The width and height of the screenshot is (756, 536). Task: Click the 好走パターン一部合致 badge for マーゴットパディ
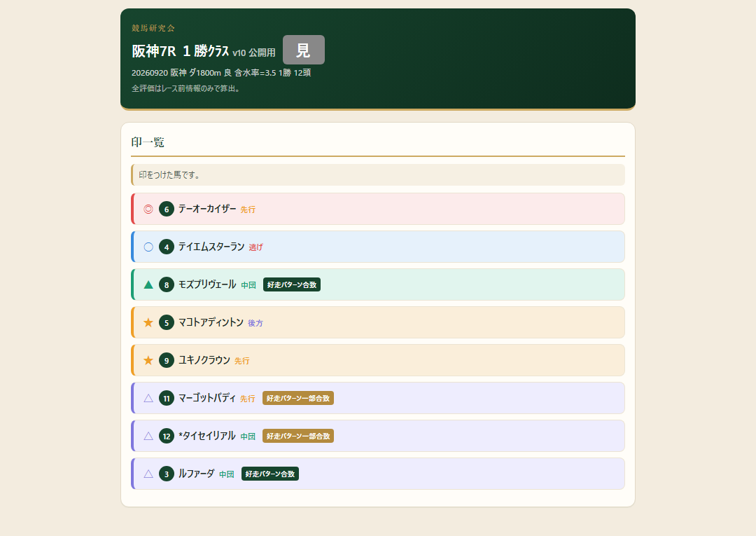pos(298,398)
